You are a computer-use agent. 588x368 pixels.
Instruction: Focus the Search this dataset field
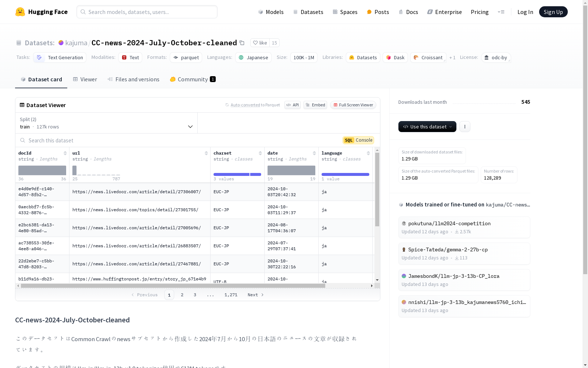coord(178,140)
